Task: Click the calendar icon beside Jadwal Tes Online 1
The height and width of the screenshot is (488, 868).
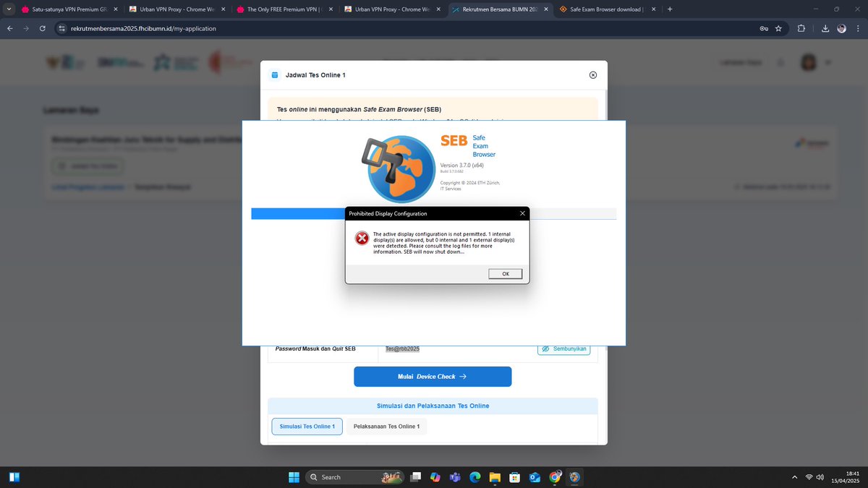Action: click(x=275, y=74)
